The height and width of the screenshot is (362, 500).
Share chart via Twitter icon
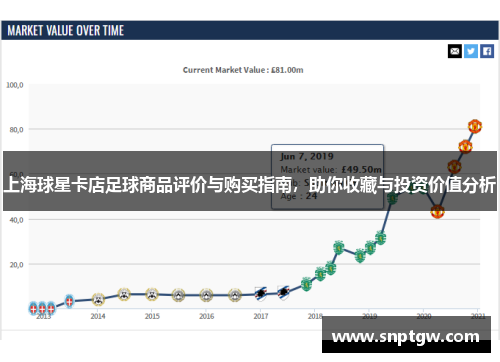click(471, 51)
